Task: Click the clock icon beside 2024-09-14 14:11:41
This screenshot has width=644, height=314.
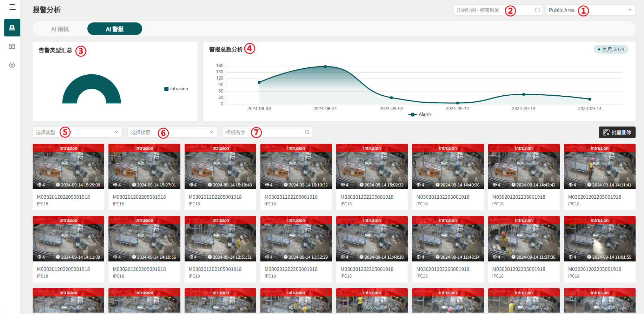Action: [x=589, y=185]
